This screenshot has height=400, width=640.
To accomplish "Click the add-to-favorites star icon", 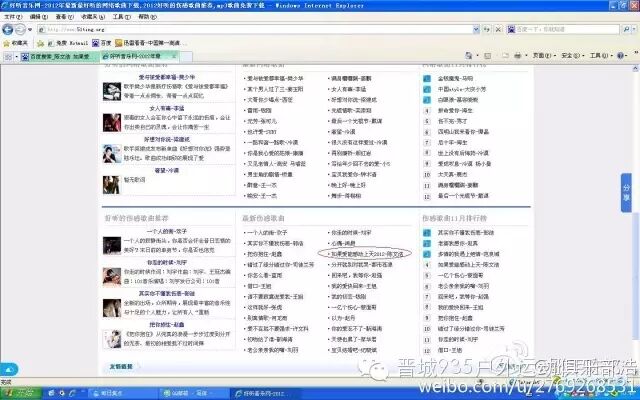I will click(x=40, y=43).
